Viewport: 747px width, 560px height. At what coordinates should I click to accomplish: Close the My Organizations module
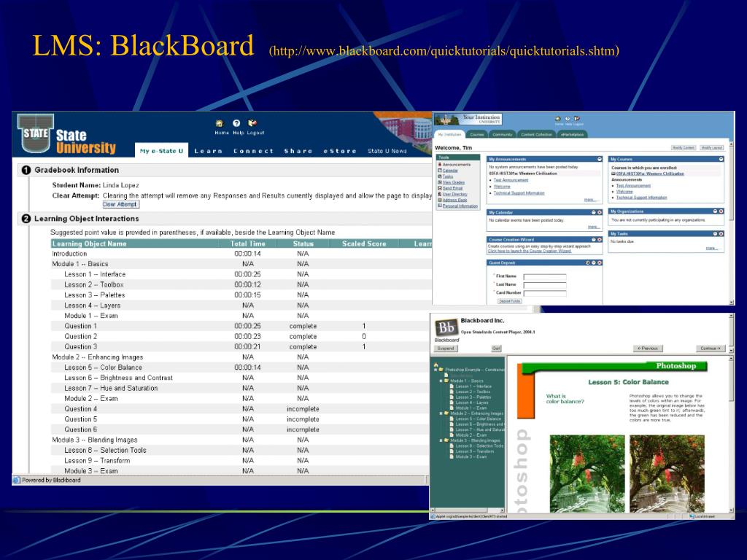[721, 211]
